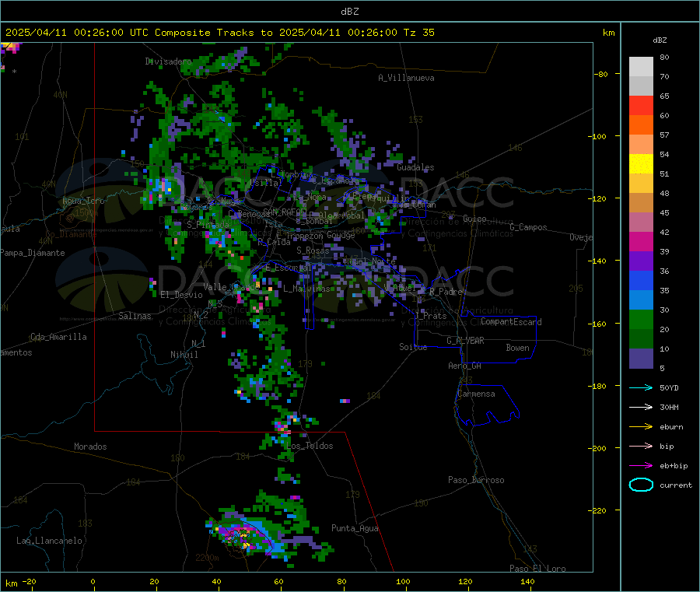Select the green 20 dBZ legend swatch
The image size is (700, 592).
click(641, 320)
